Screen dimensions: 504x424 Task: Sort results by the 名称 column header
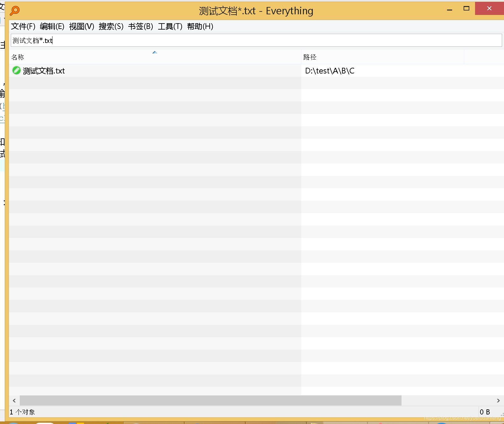point(155,57)
